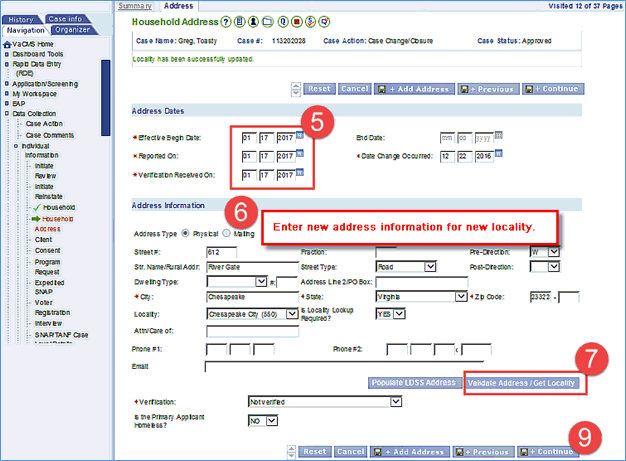Viewport: 626px width, 461px height.
Task: Select the Mailing address type radio button
Action: 226,233
